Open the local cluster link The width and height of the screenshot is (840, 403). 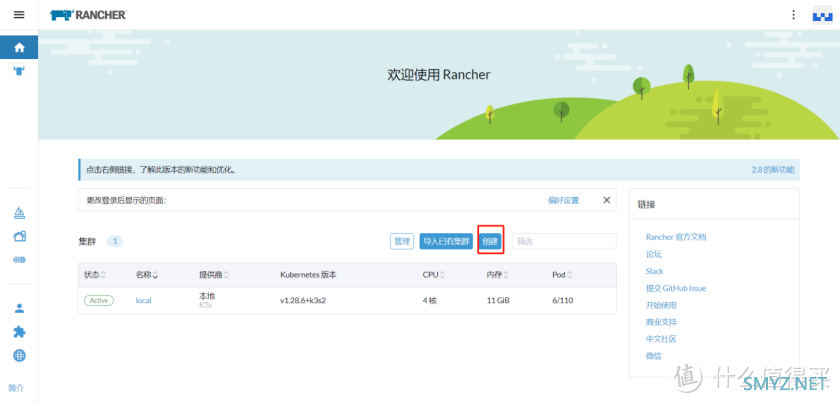tap(143, 300)
